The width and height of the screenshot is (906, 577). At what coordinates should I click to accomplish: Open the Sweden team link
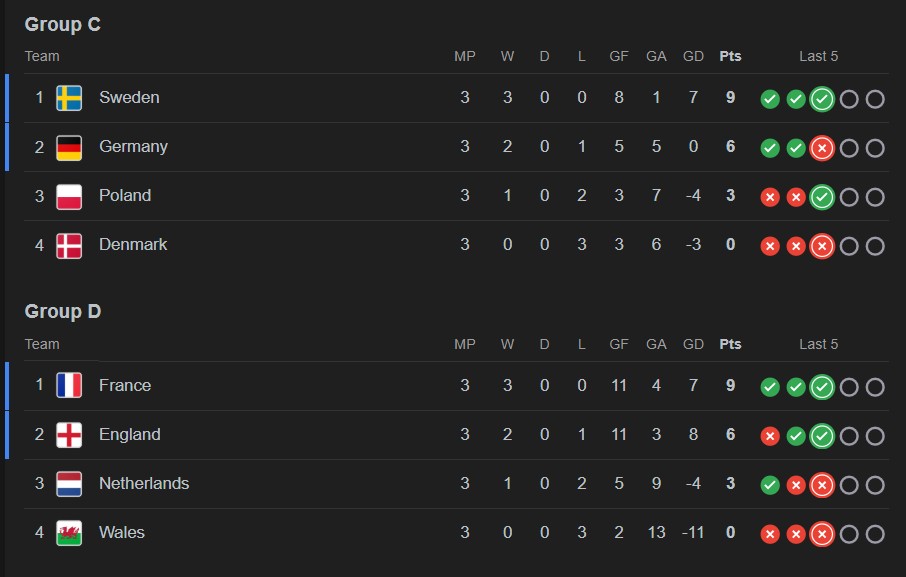[x=129, y=97]
